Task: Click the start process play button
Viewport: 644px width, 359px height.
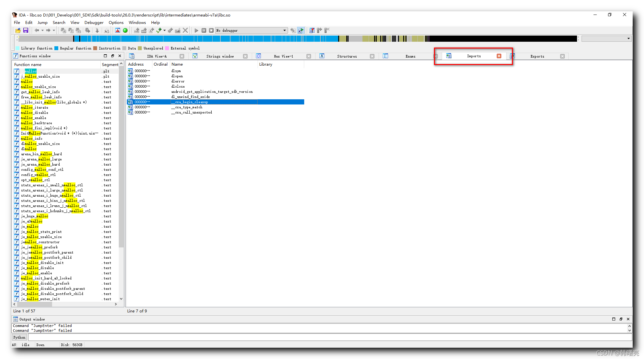Action: pos(196,30)
